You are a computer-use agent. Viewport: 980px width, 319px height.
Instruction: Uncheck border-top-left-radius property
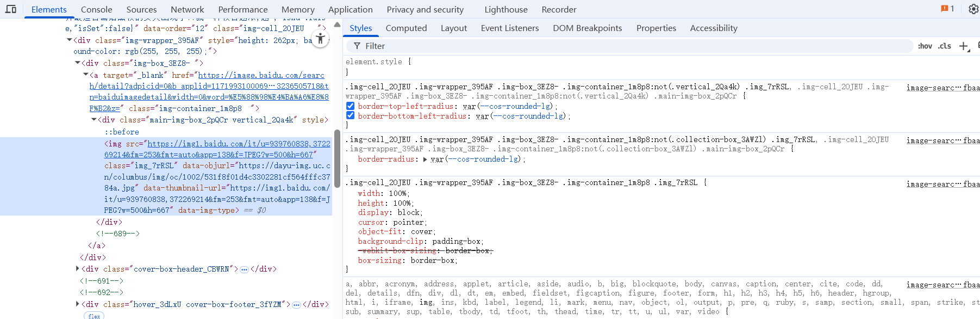pyautogui.click(x=351, y=106)
